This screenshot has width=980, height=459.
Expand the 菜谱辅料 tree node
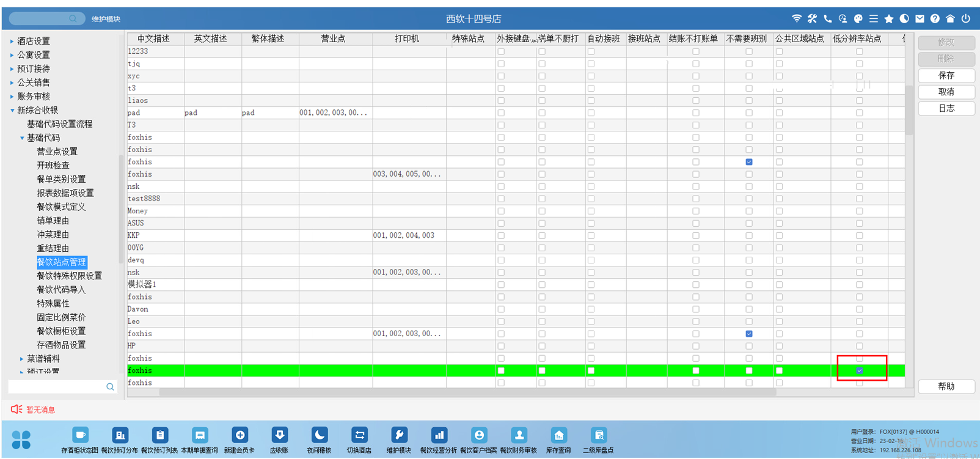pyautogui.click(x=21, y=359)
